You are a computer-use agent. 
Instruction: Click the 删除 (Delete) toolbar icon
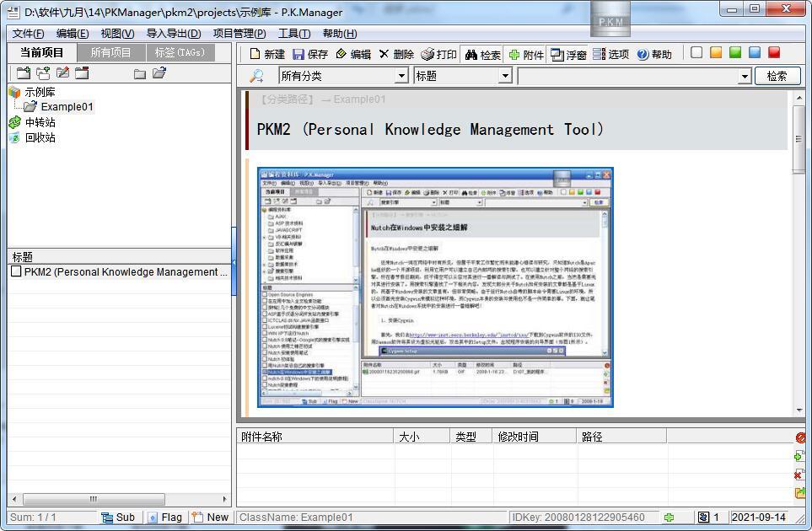[384, 54]
